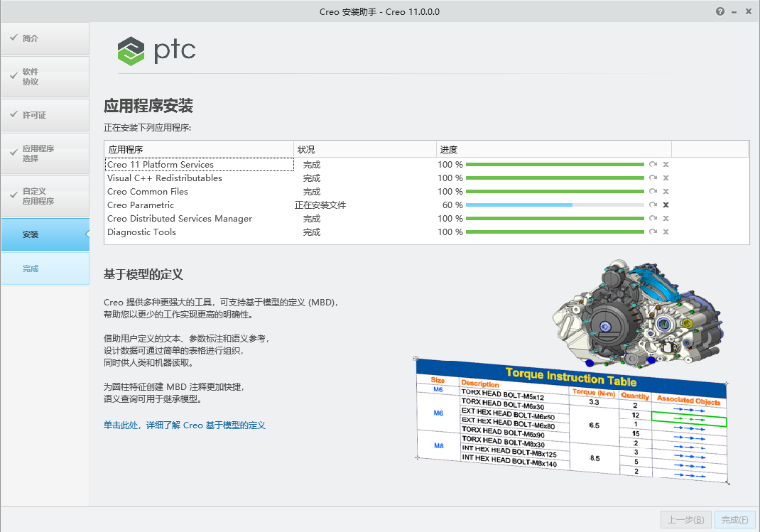Select the Creo Parametric row name
The width and height of the screenshot is (760, 532).
click(141, 205)
